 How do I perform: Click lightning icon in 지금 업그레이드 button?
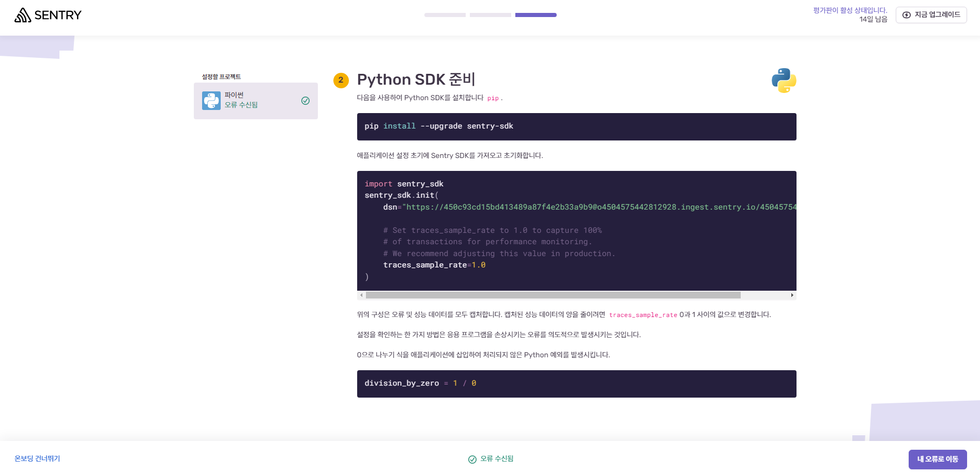[x=907, y=15]
